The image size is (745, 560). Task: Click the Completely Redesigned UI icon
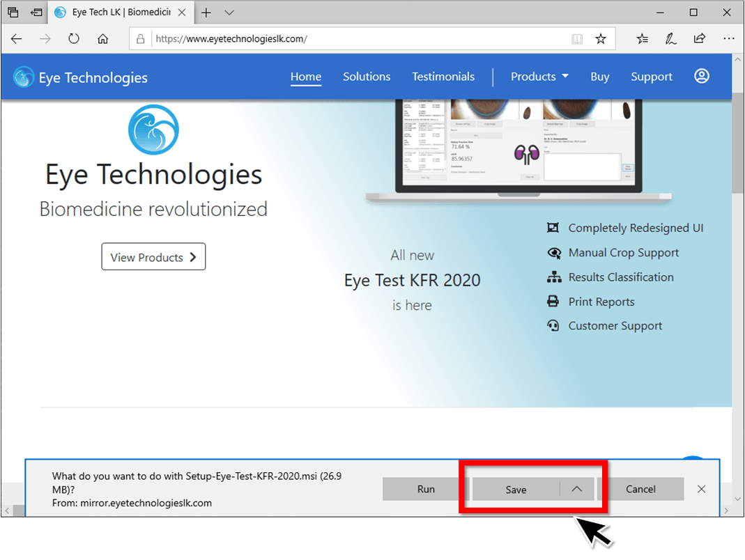click(x=553, y=228)
